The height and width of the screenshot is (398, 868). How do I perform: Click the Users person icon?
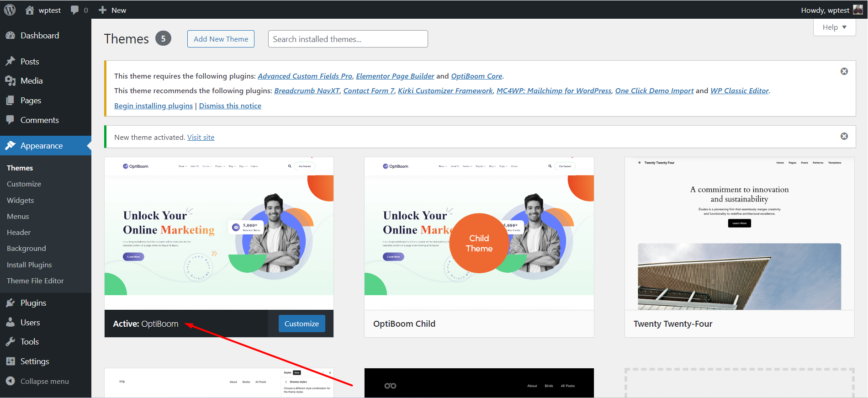click(10, 322)
